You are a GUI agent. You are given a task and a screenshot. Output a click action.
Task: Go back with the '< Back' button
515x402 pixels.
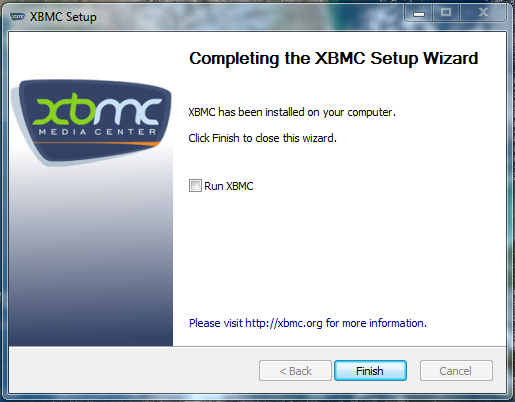click(295, 370)
